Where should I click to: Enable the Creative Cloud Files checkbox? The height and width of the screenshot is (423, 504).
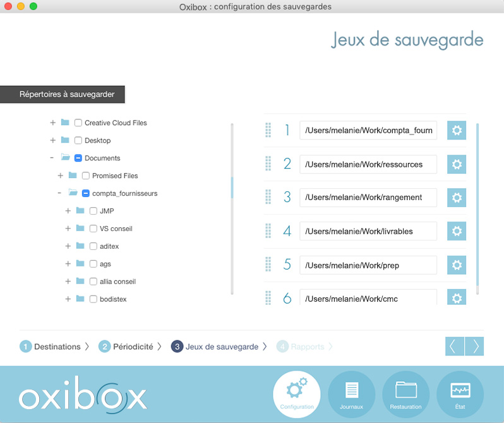coord(78,122)
